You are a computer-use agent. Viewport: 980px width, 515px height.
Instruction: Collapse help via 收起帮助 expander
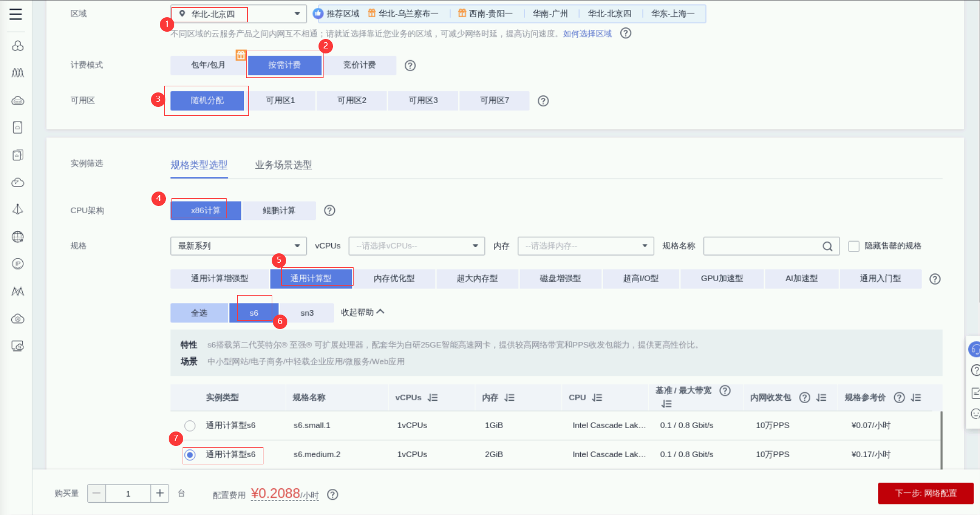point(362,312)
